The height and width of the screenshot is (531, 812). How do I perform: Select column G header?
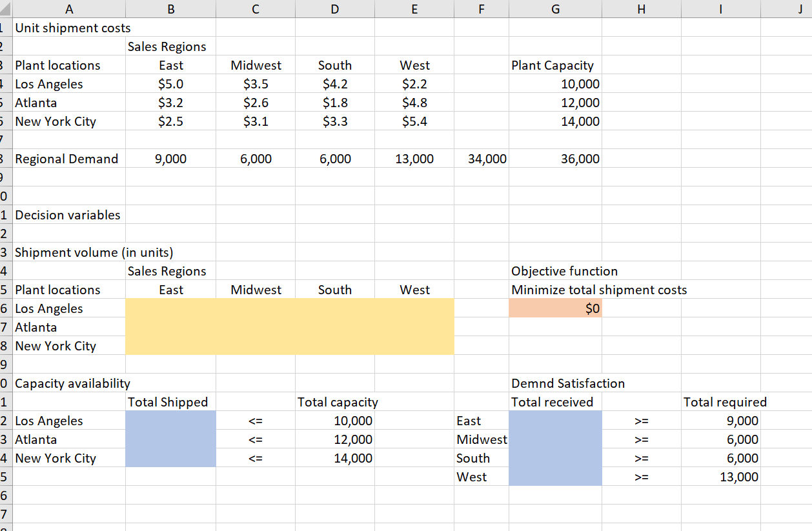pyautogui.click(x=555, y=9)
